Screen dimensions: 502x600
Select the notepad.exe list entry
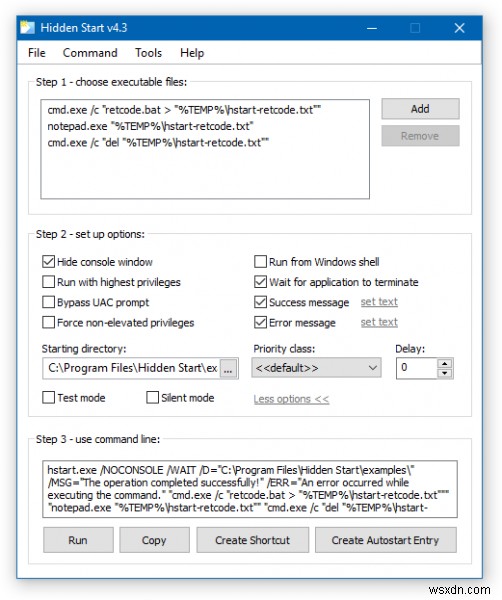[x=150, y=126]
